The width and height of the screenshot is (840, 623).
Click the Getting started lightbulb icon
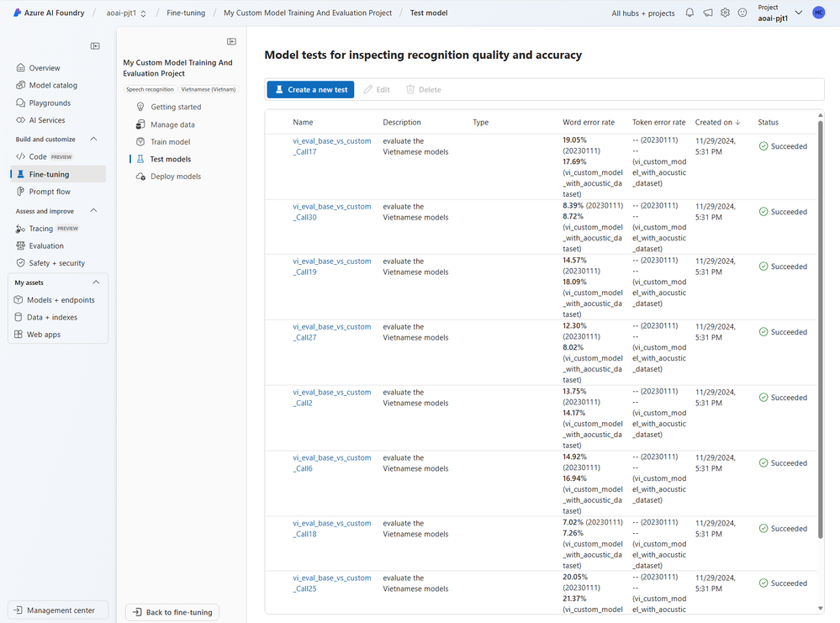(140, 107)
